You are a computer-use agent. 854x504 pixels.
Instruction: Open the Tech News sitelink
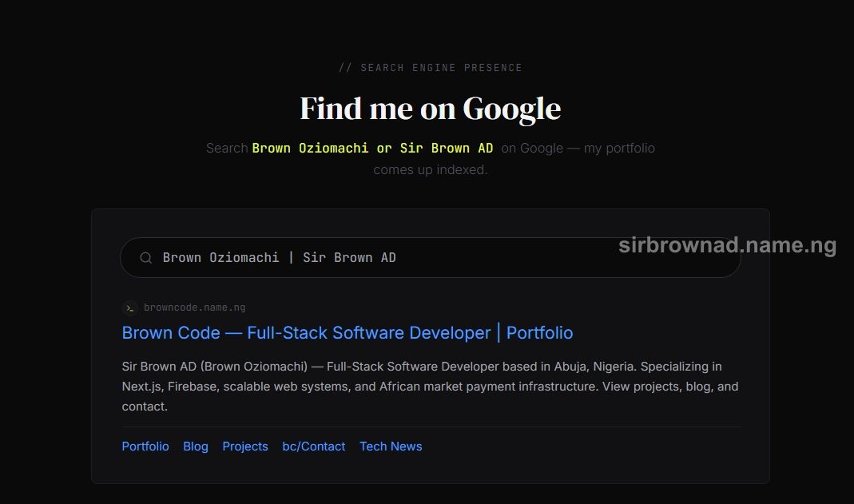click(391, 446)
